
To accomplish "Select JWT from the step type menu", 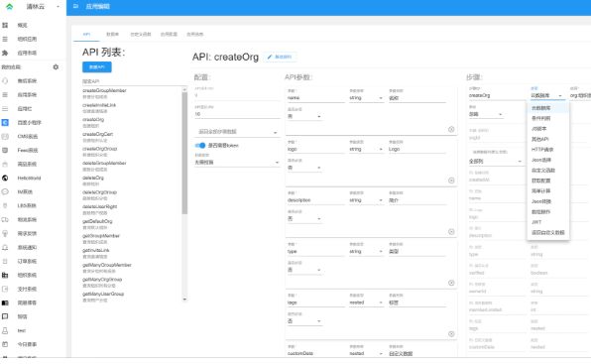I will coord(548,222).
